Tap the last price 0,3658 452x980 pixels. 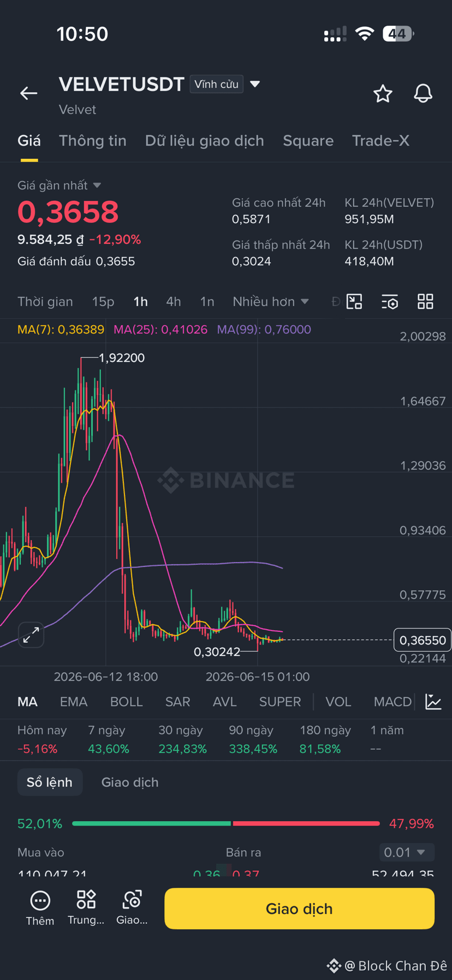(x=68, y=212)
